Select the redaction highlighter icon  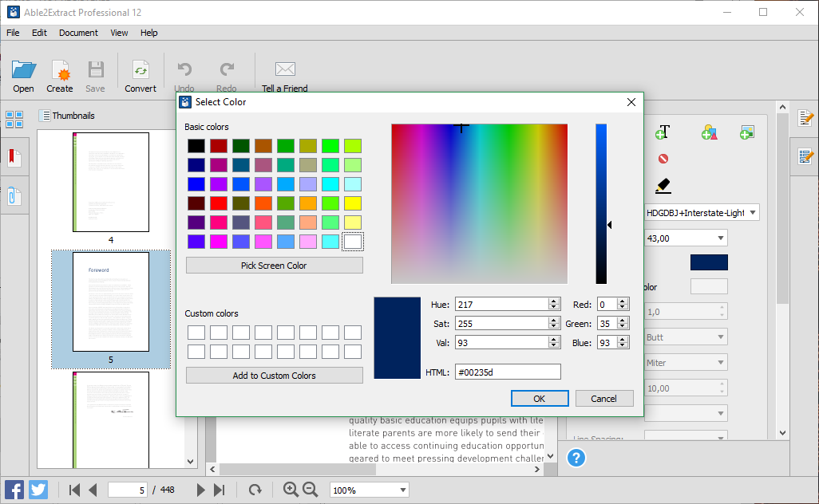coord(663,186)
